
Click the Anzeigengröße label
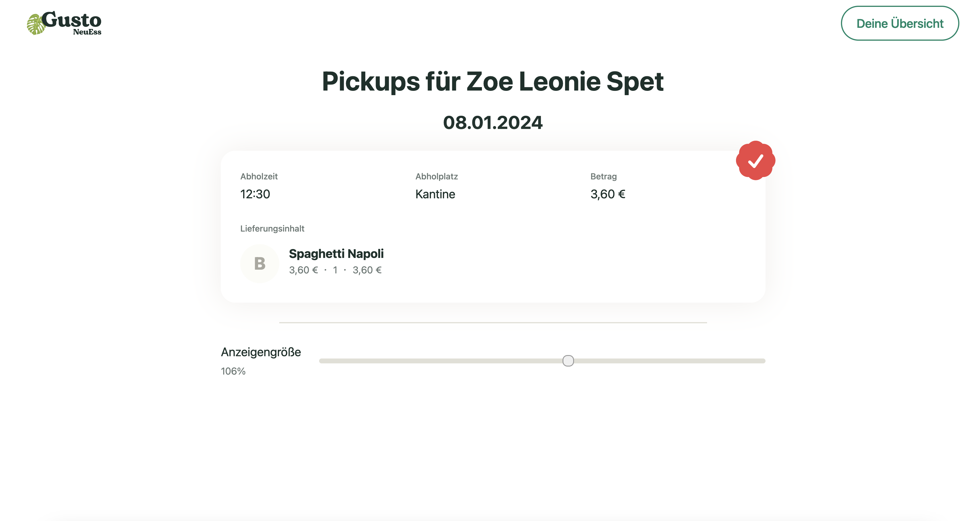coord(261,352)
